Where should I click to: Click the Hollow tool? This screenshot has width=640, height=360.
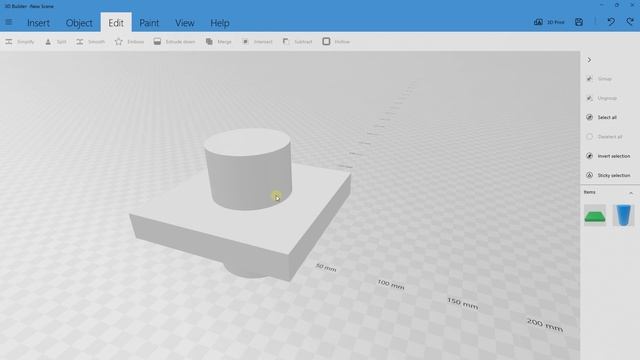pyautogui.click(x=336, y=42)
